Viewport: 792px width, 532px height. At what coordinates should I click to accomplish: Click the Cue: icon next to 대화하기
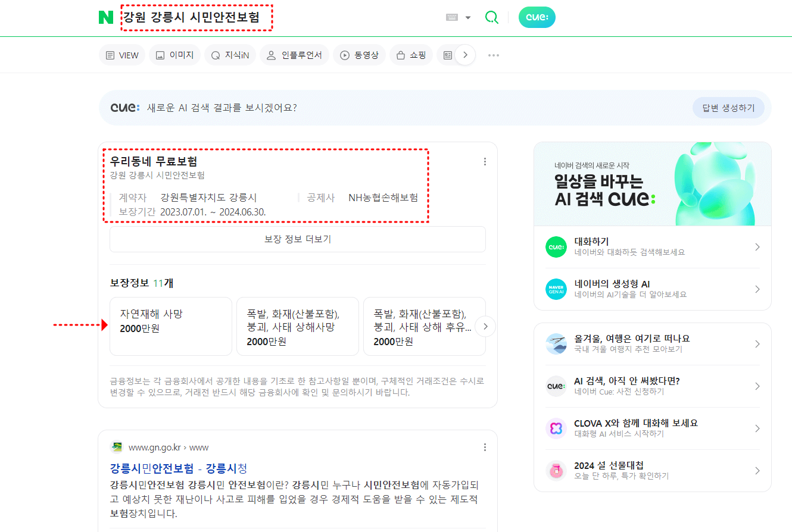point(556,247)
